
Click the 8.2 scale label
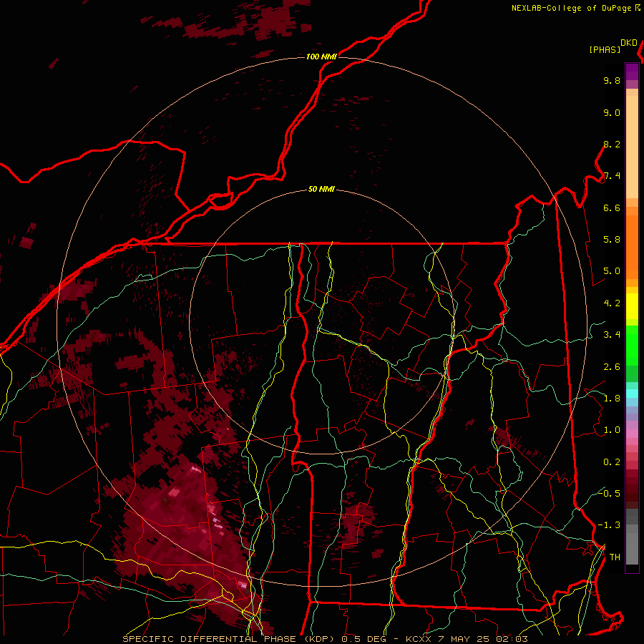click(612, 144)
